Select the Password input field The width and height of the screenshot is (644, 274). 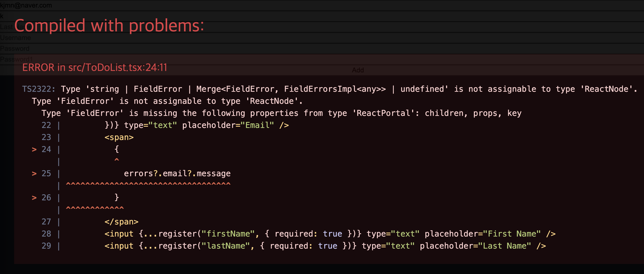tap(322, 49)
